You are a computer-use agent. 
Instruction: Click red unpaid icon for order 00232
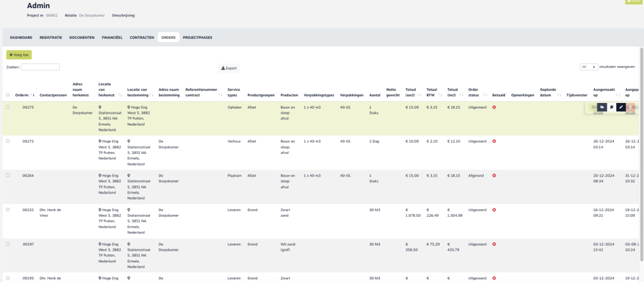coord(494,210)
